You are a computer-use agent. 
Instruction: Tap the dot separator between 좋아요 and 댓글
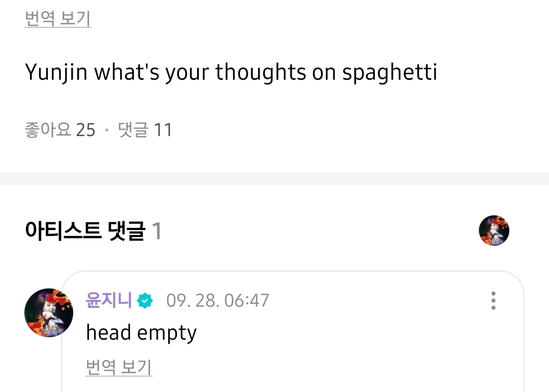point(107,130)
